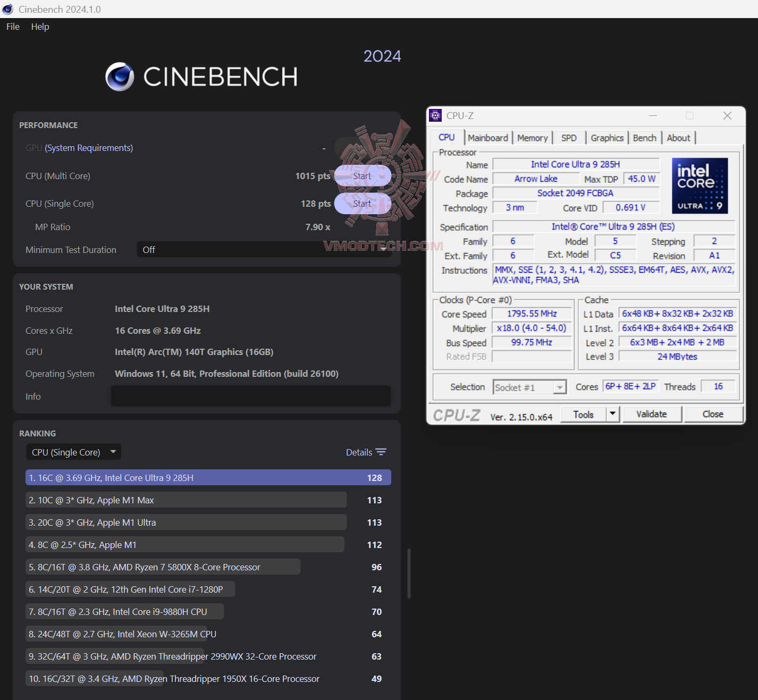Click the Instructions list in CPU-Z
This screenshot has width=758, height=700.
pyautogui.click(x=613, y=275)
